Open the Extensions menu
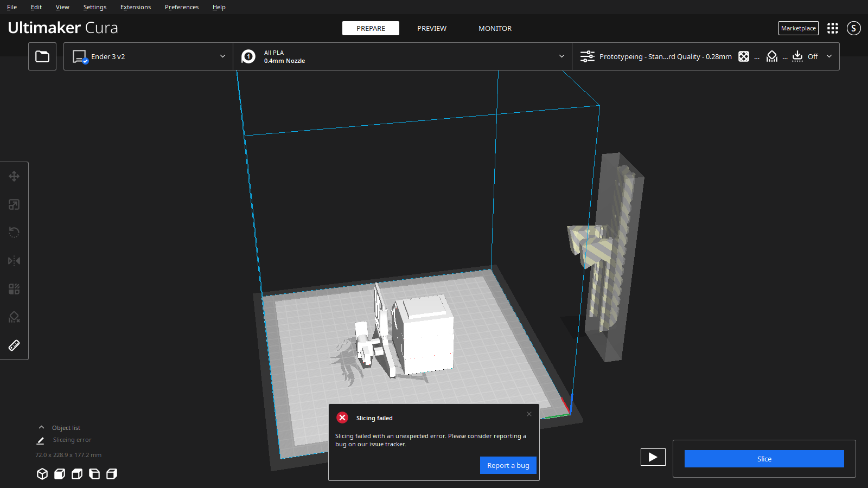The image size is (868, 488). coord(136,7)
